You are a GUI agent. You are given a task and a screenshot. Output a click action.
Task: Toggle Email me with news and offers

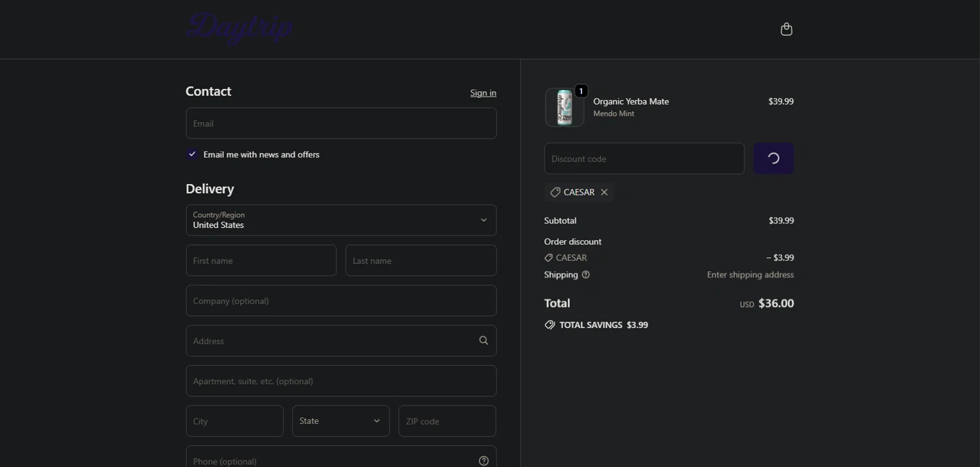(x=192, y=154)
